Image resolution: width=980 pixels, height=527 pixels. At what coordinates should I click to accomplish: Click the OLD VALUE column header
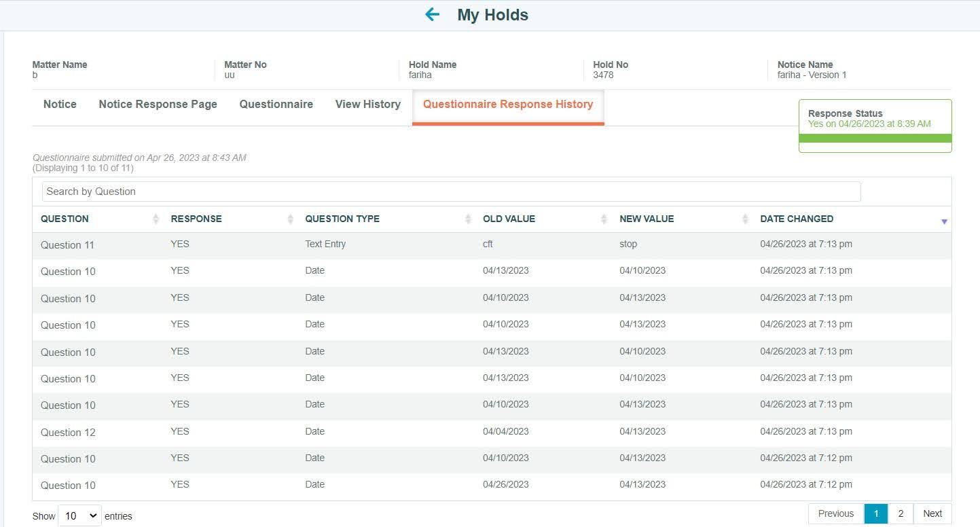click(509, 219)
